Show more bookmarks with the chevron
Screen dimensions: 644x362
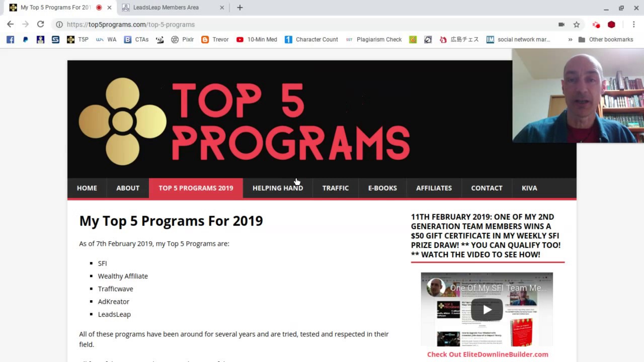(x=570, y=39)
